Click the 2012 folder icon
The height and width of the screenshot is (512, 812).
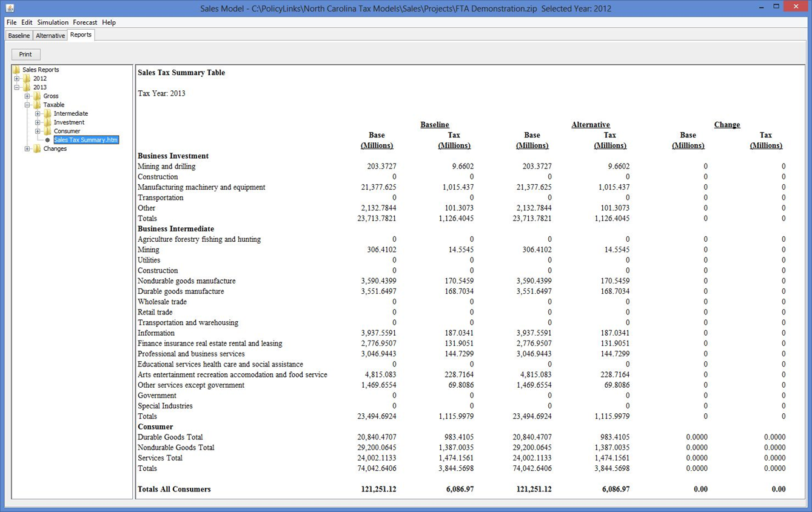pos(27,78)
